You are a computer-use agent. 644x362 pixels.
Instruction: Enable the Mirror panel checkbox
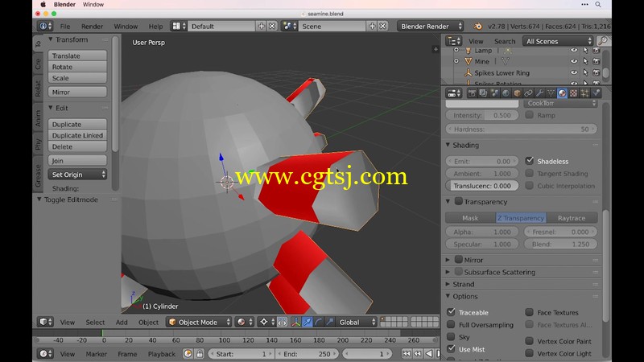click(x=459, y=259)
